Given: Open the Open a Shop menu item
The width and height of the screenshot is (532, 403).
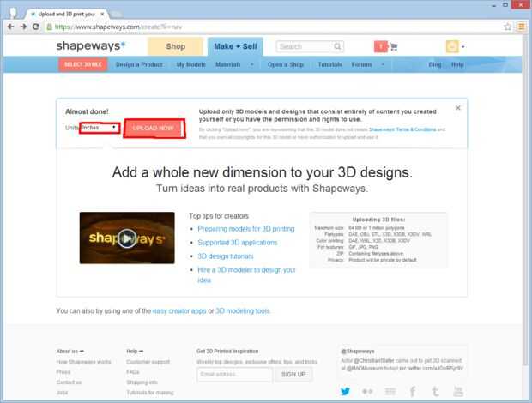Looking at the screenshot, I should coord(286,64).
